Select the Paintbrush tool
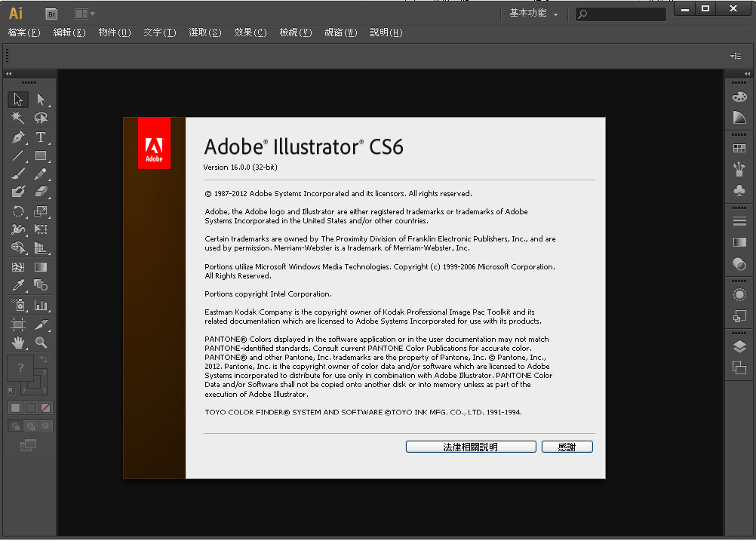Viewport: 756px width, 541px height. click(18, 174)
